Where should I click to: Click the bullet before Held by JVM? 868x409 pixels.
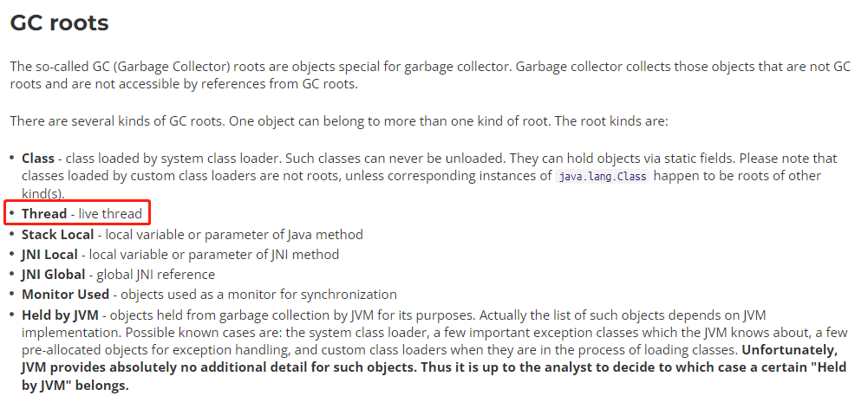click(x=12, y=315)
